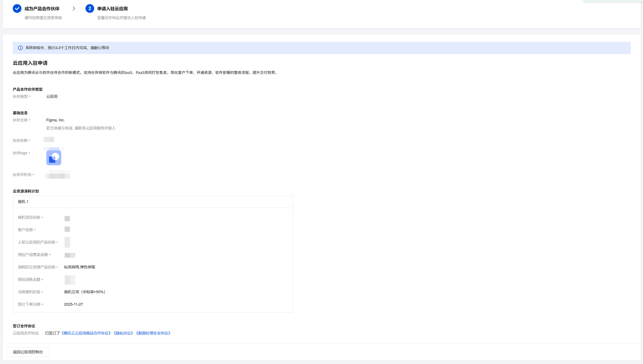Screen dimensions: 643x364
Task: Click the 云应用入驻申请 heading
Action: point(30,63)
